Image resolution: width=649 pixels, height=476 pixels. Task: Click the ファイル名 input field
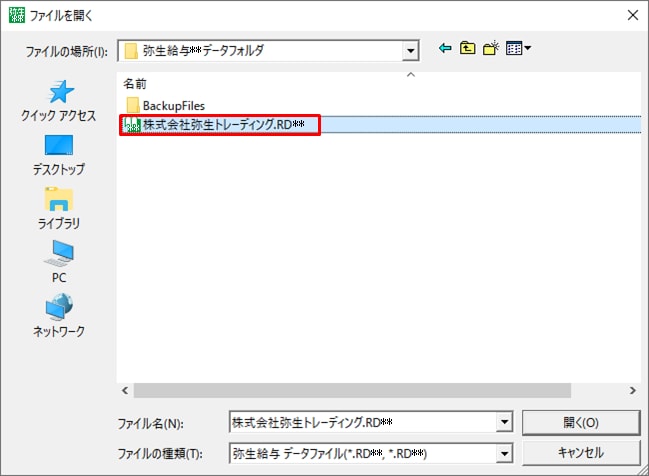click(x=363, y=422)
